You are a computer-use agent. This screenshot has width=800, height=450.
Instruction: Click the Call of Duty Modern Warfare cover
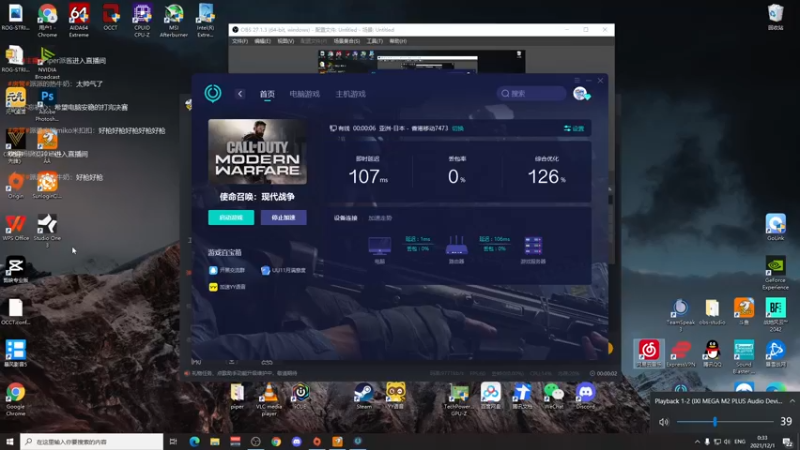click(257, 152)
